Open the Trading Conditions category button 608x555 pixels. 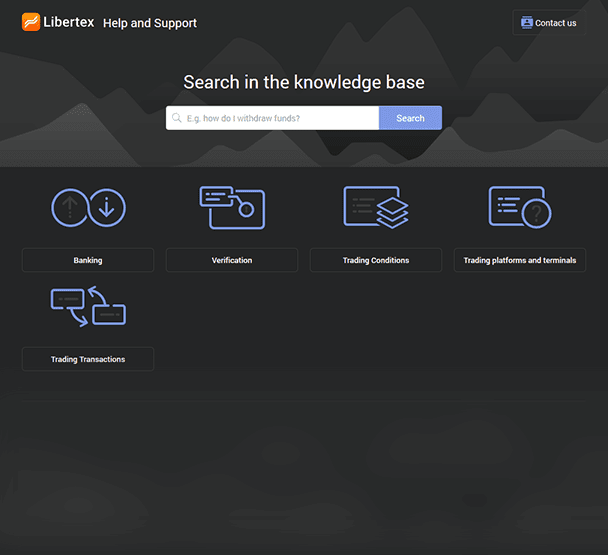pos(376,260)
